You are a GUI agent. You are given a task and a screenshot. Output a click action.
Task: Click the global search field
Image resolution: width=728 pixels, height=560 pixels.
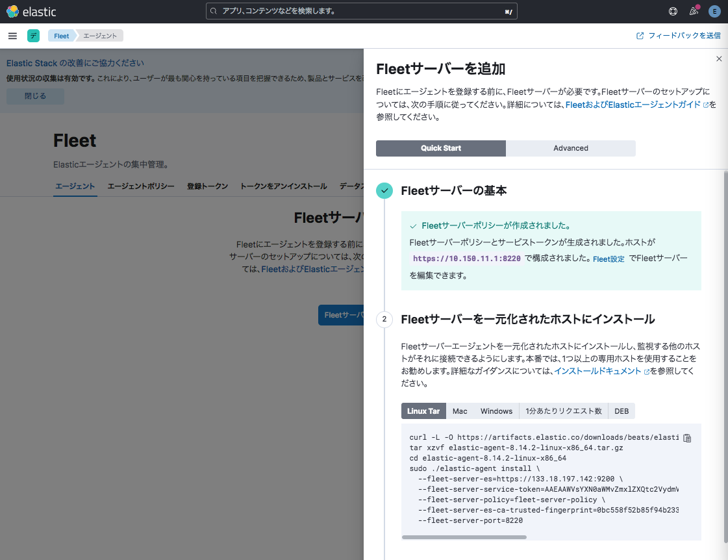pos(361,12)
